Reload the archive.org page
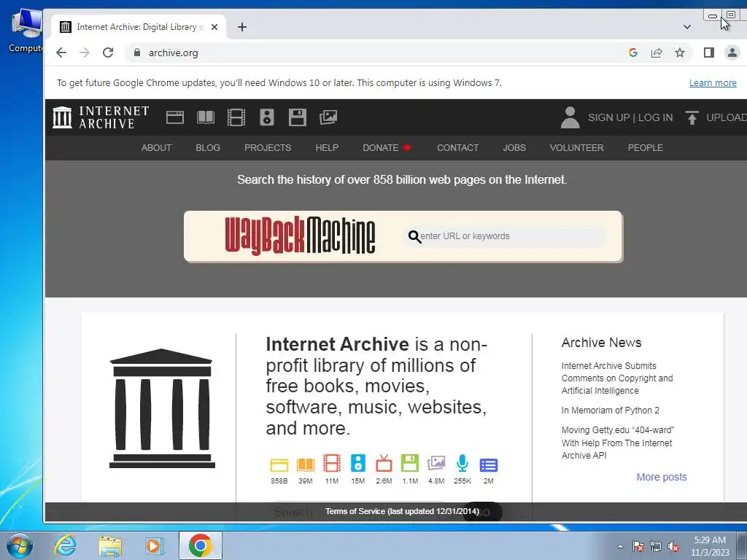Screen dimensions: 747x560 pyautogui.click(x=108, y=52)
